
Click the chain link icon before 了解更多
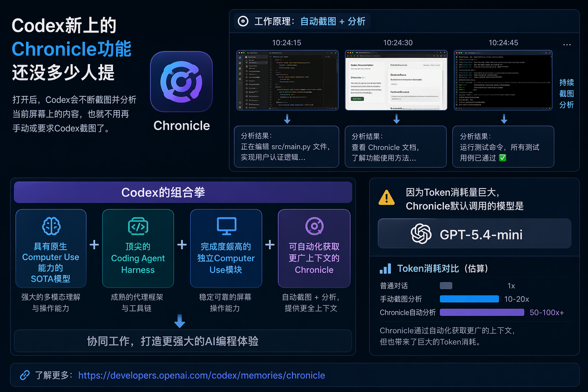tap(25, 375)
